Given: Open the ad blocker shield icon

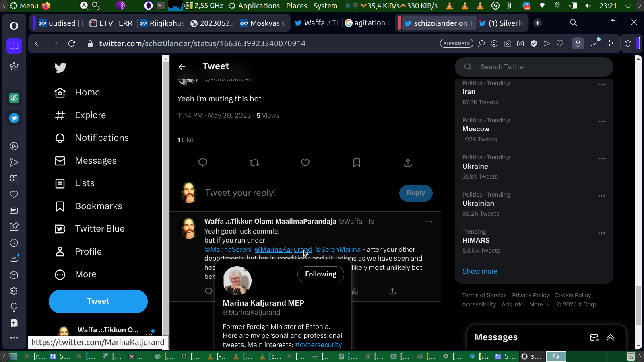Looking at the screenshot, I should click(x=534, y=43).
